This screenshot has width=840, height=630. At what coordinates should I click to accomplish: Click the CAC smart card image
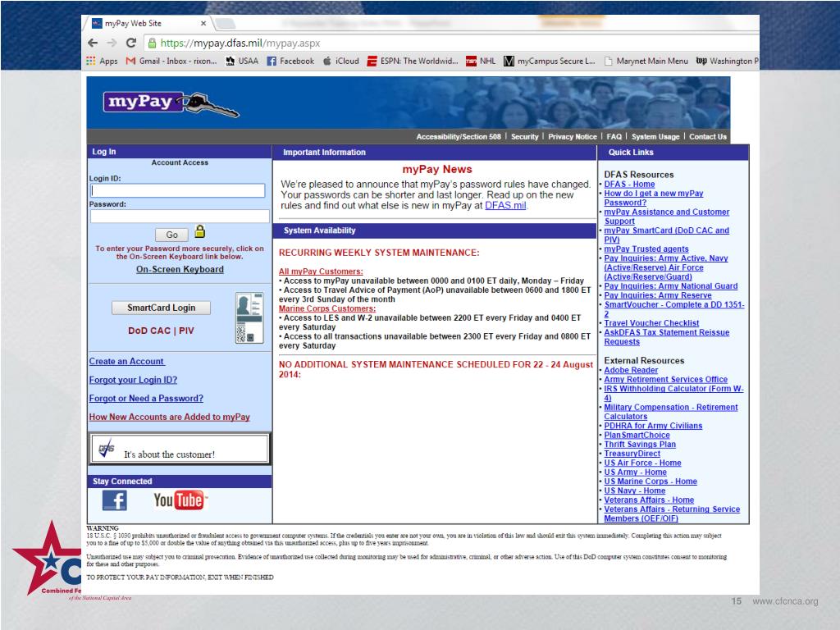point(249,318)
